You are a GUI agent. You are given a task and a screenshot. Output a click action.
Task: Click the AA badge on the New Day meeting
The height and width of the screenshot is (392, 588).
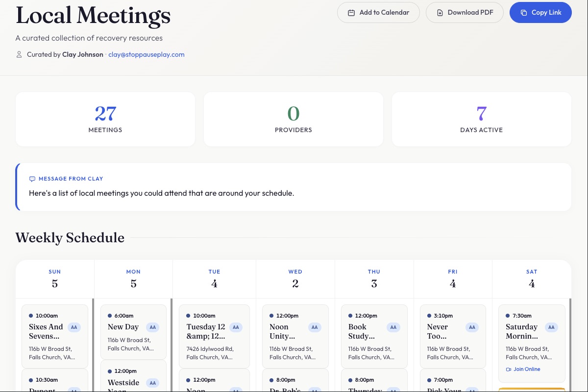[152, 327]
